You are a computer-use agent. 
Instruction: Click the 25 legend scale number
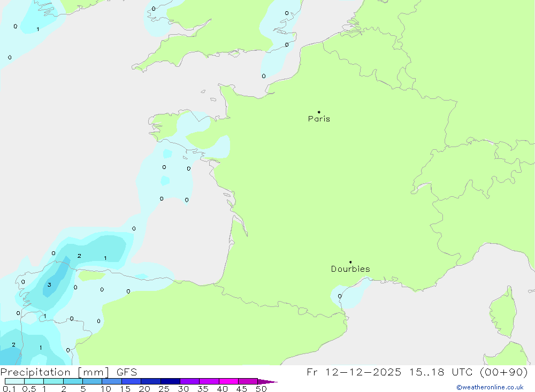164,389
